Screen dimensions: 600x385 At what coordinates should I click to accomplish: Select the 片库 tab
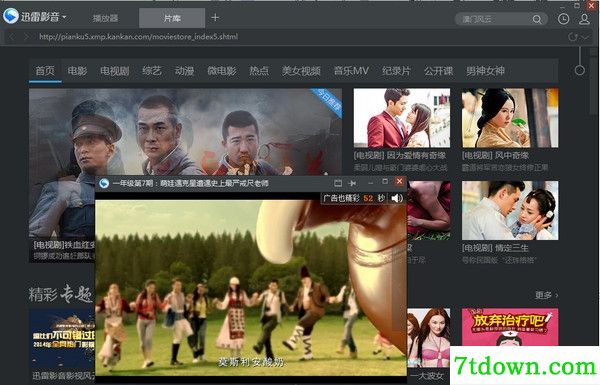pos(172,18)
